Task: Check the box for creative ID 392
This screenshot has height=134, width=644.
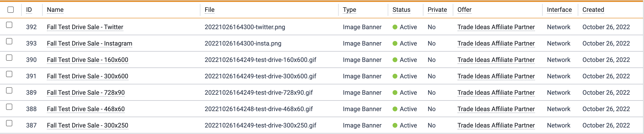Action: click(x=9, y=25)
